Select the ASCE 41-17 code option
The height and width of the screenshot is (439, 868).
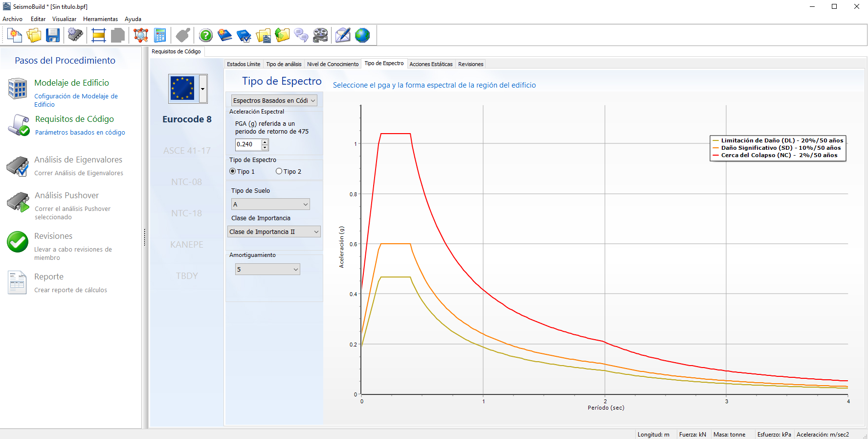coord(187,151)
